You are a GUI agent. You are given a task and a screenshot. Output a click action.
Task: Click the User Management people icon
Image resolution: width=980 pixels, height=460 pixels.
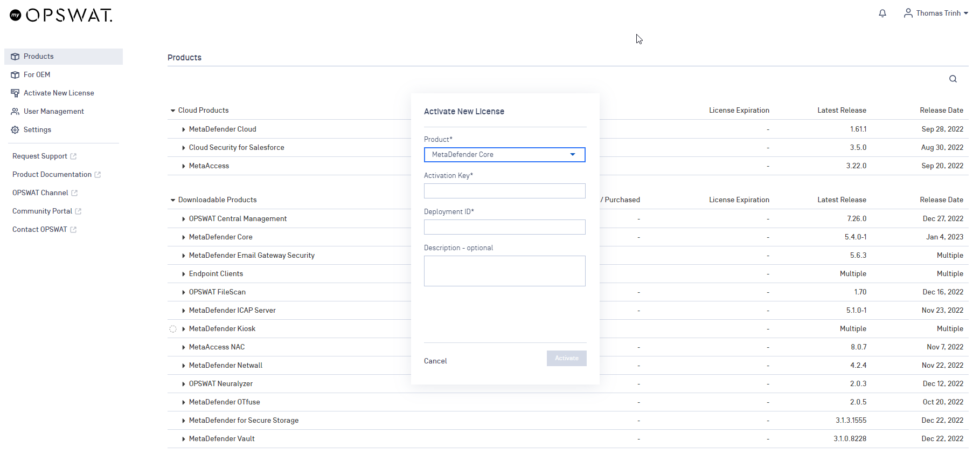(15, 112)
